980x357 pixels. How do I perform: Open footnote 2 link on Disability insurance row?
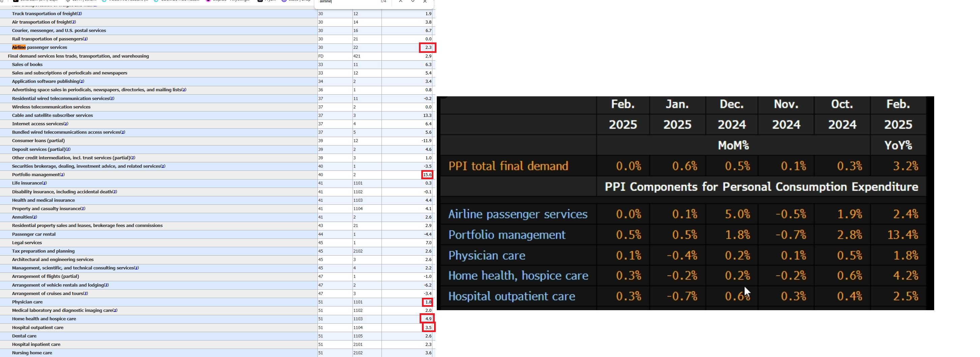(115, 192)
